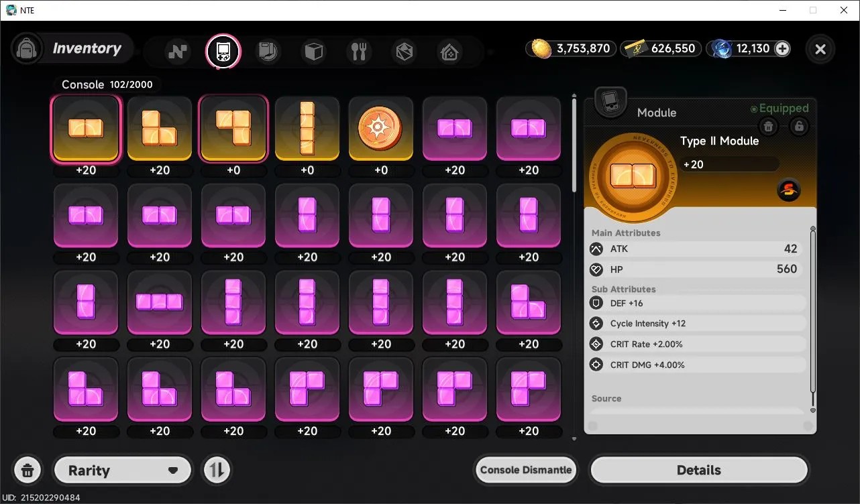860x504 pixels.
Task: Open the fork and knife food tab
Action: 360,52
